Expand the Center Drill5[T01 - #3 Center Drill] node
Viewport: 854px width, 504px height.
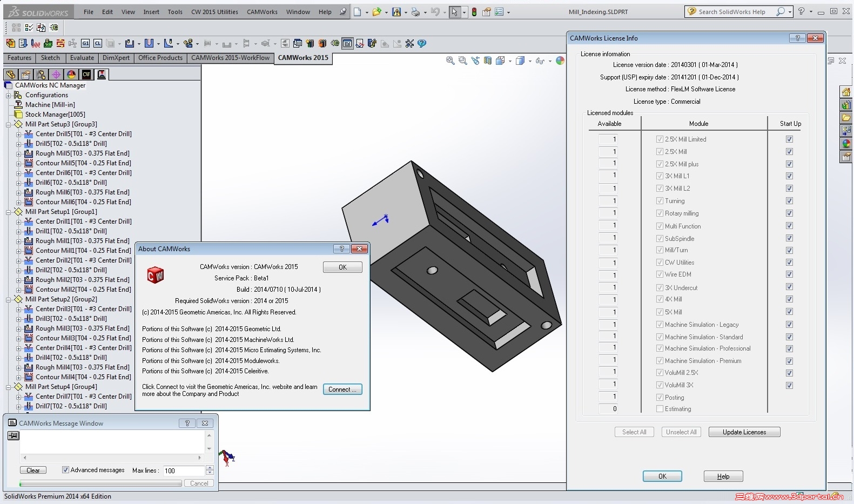[19, 134]
